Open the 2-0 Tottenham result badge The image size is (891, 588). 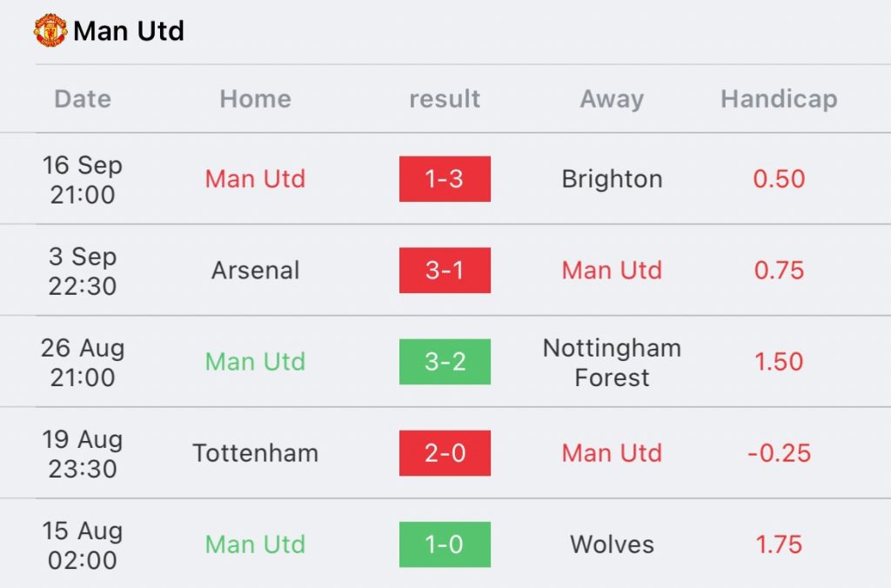click(445, 453)
